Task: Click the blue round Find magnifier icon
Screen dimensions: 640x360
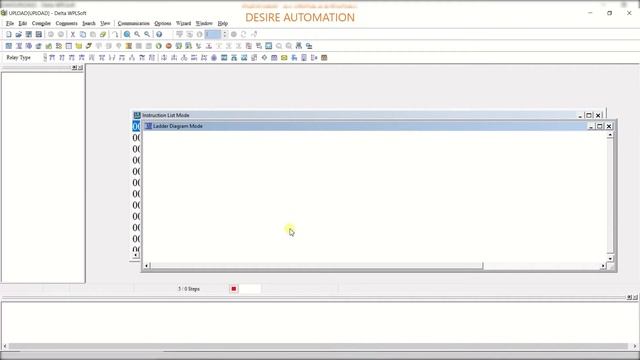Action: click(127, 34)
